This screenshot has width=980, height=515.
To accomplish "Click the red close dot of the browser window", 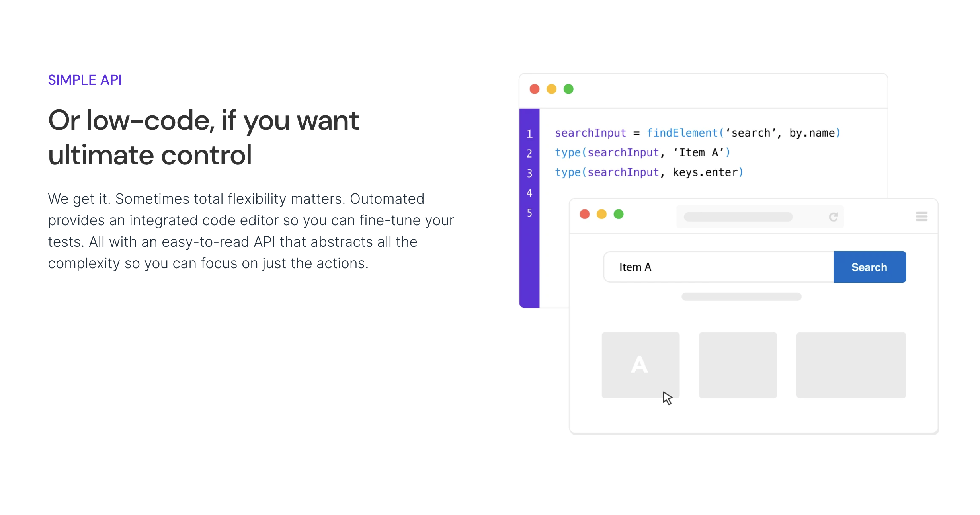I will (x=585, y=214).
